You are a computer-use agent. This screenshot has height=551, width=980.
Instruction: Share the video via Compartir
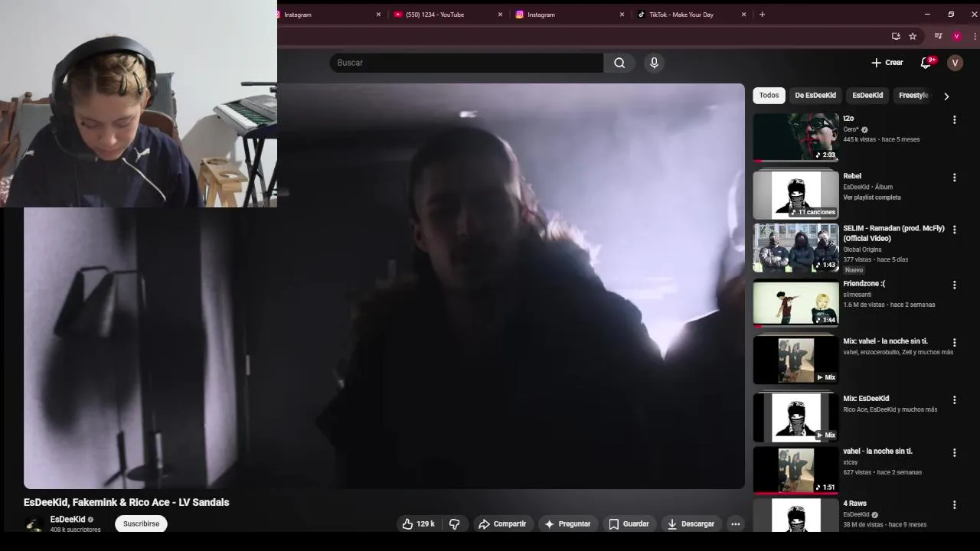(x=502, y=523)
